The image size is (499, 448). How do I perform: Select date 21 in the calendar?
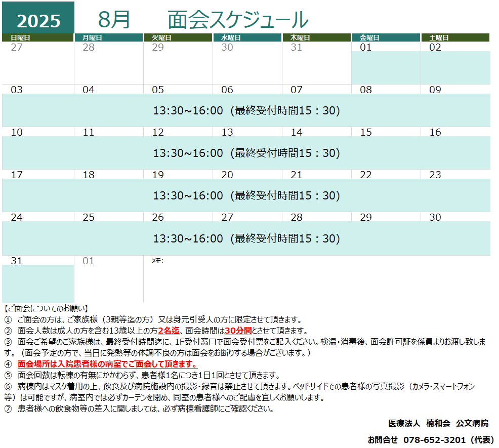[x=297, y=175]
